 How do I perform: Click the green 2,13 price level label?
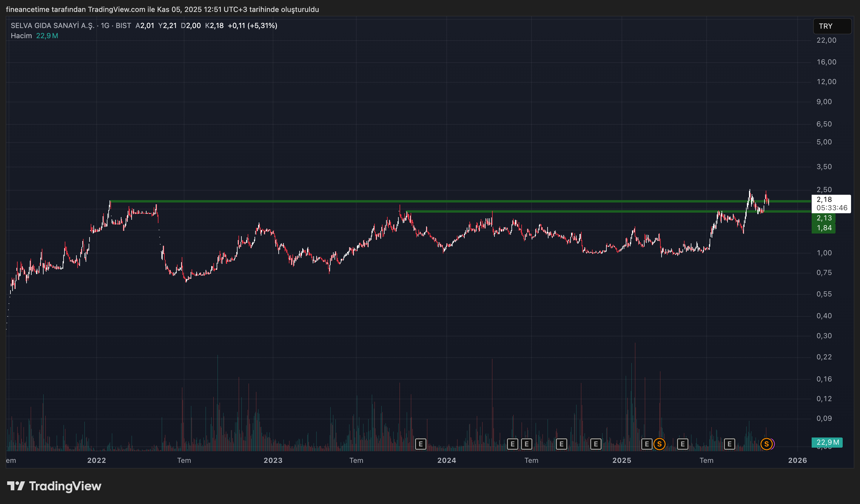824,218
